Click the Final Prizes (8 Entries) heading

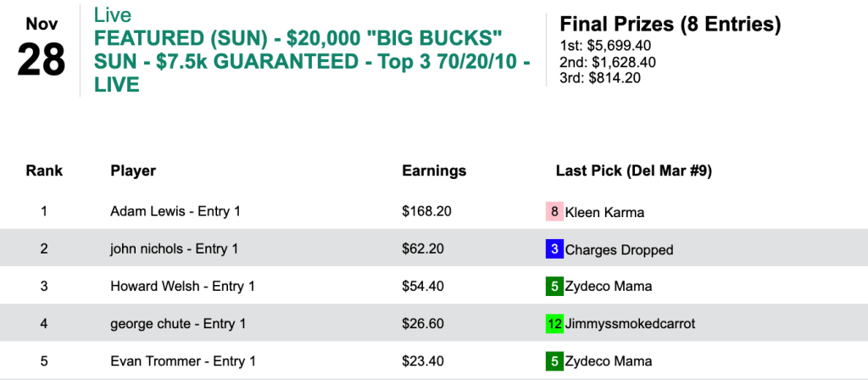[x=670, y=23]
